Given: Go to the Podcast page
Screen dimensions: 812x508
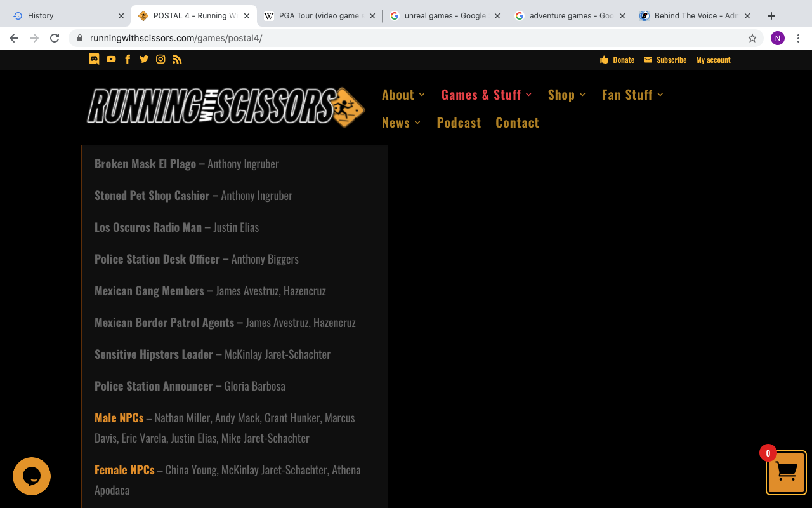Looking at the screenshot, I should pyautogui.click(x=459, y=123).
